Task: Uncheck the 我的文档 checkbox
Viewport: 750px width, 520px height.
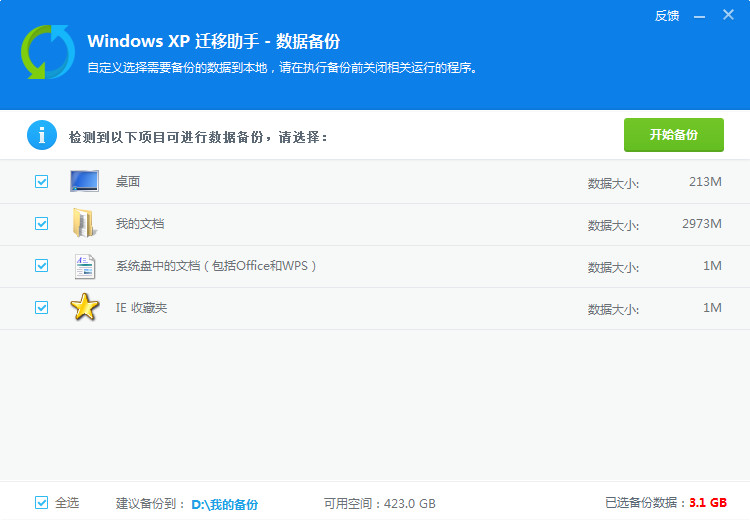Action: (42, 223)
